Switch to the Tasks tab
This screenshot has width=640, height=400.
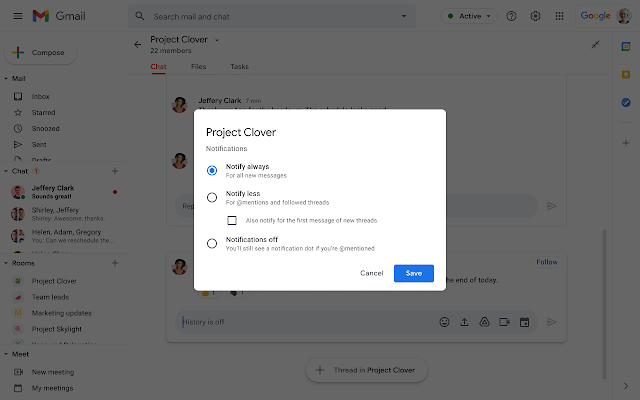[239, 67]
